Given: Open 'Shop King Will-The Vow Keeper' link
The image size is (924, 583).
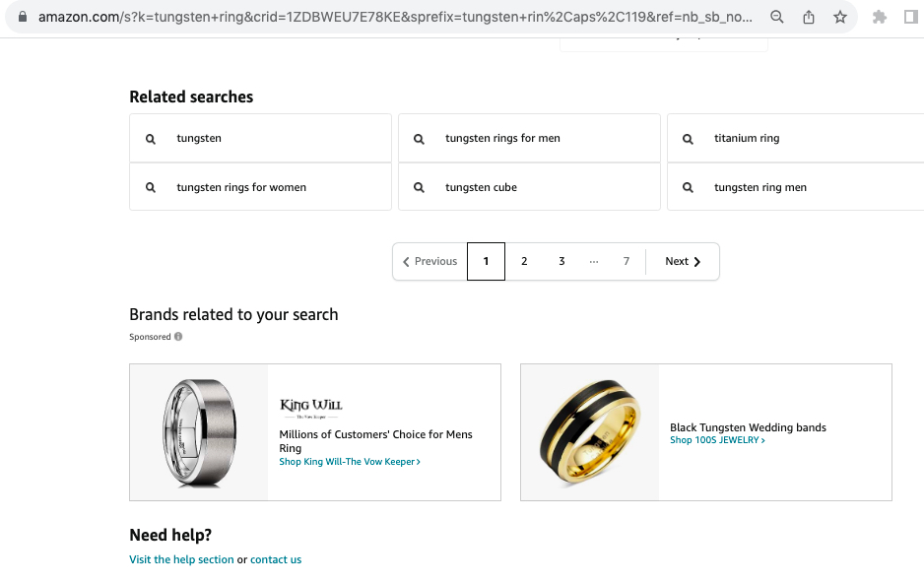Looking at the screenshot, I should click(x=350, y=462).
